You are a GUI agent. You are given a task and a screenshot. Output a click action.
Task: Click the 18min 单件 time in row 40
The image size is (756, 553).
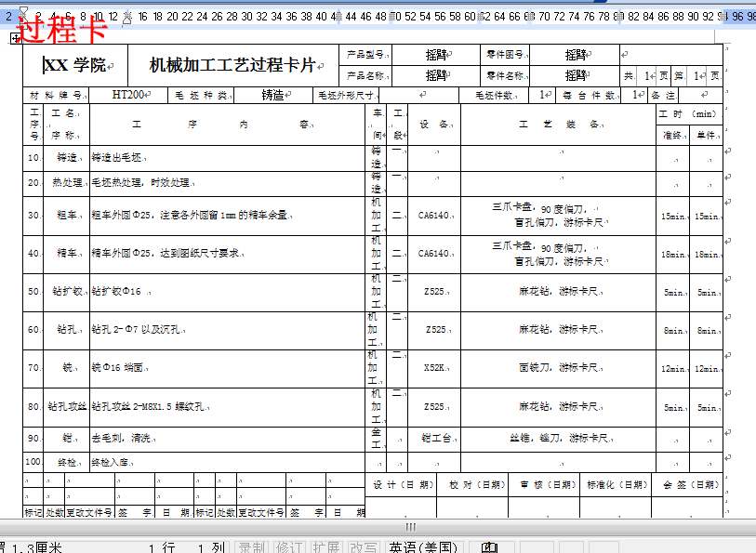(707, 255)
